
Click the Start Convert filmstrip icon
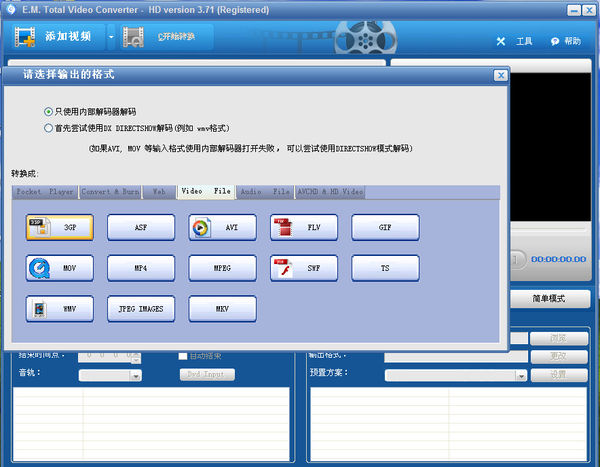[133, 37]
